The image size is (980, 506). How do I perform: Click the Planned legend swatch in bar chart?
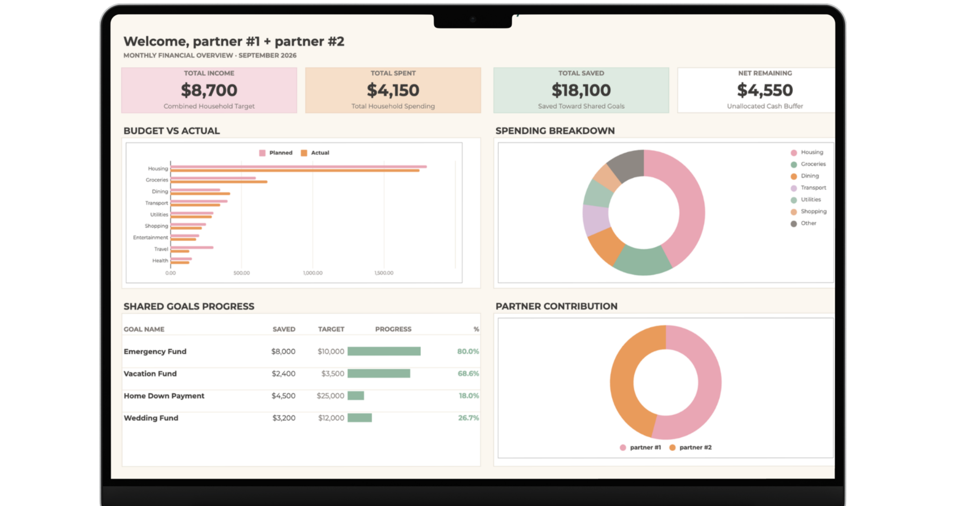point(262,153)
